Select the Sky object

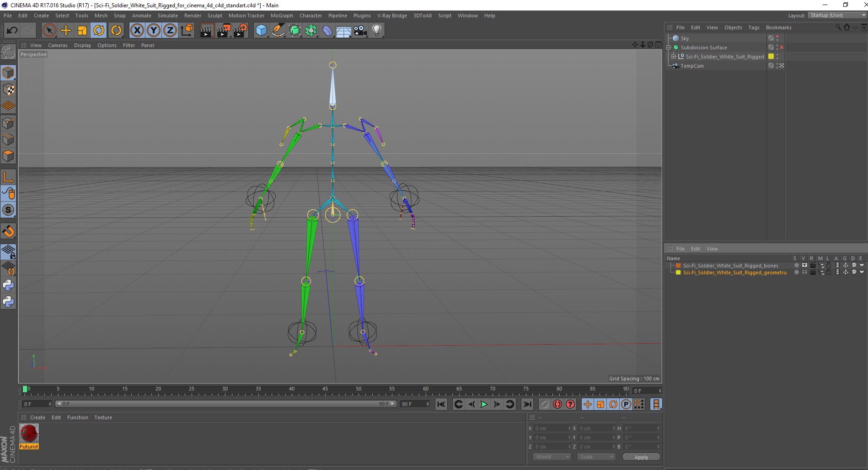(685, 38)
